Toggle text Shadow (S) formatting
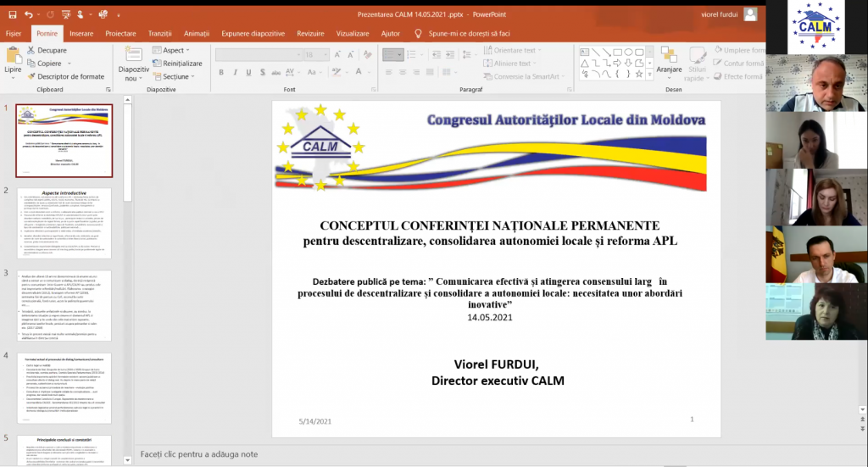The height and width of the screenshot is (467, 868). (263, 72)
